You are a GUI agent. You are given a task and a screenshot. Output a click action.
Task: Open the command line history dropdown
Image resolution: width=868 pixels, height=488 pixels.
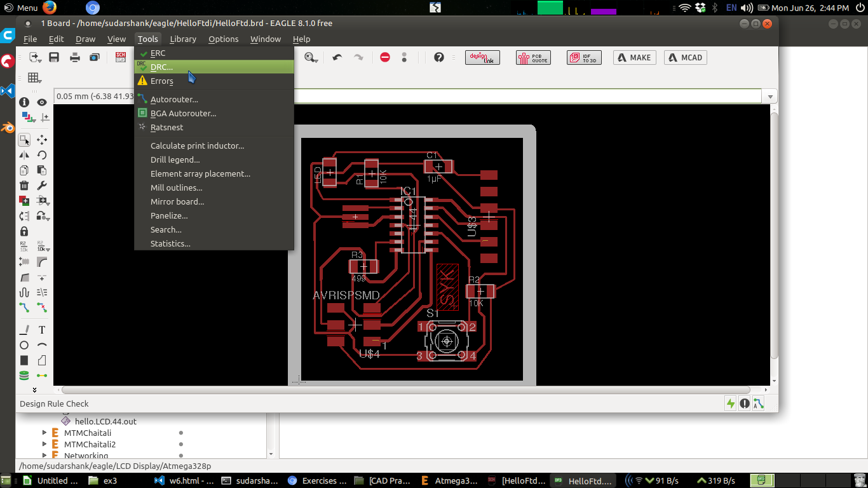pyautogui.click(x=771, y=97)
